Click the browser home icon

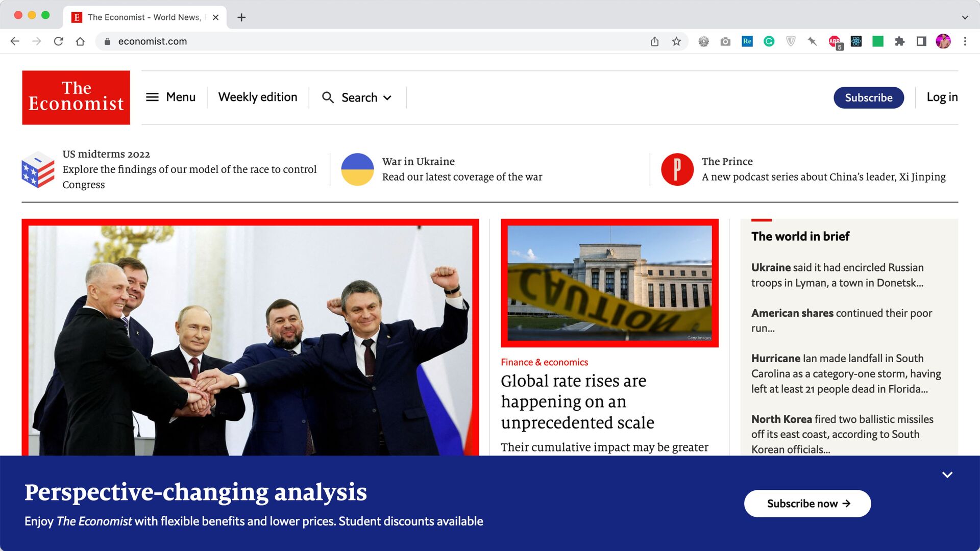pyautogui.click(x=80, y=41)
